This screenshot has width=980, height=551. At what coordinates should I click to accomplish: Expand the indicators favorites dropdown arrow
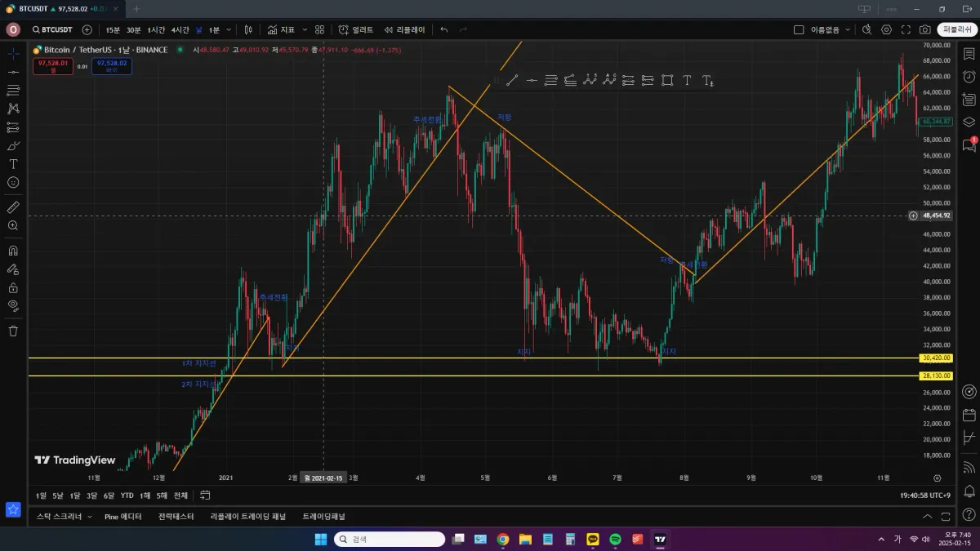[305, 29]
